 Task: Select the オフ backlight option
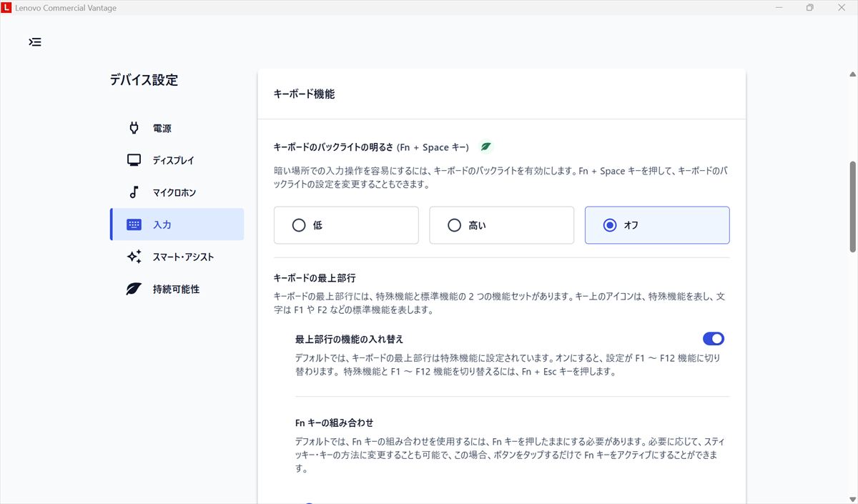tap(656, 225)
